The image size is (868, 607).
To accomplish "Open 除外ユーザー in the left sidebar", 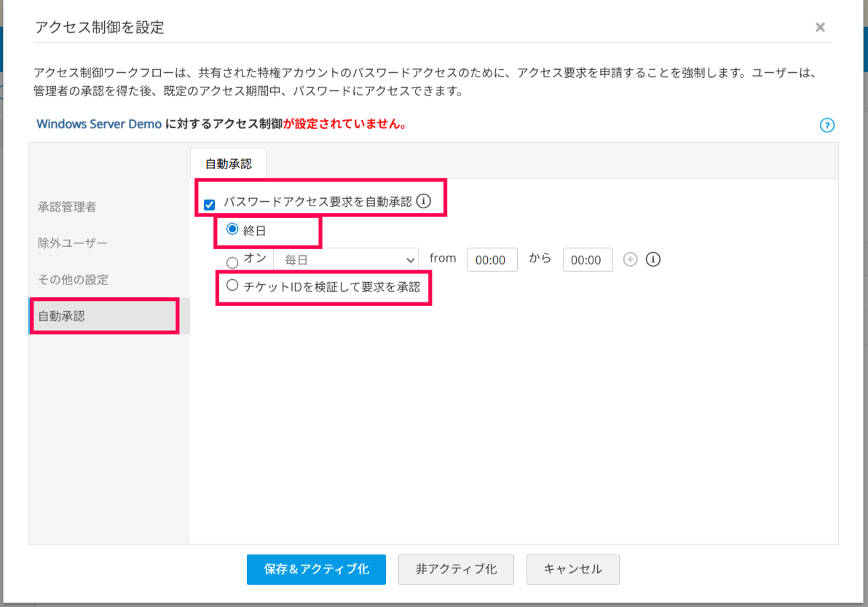I will tap(73, 243).
